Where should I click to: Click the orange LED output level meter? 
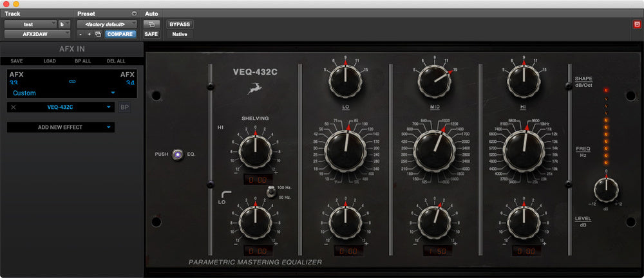pyautogui.click(x=606, y=127)
